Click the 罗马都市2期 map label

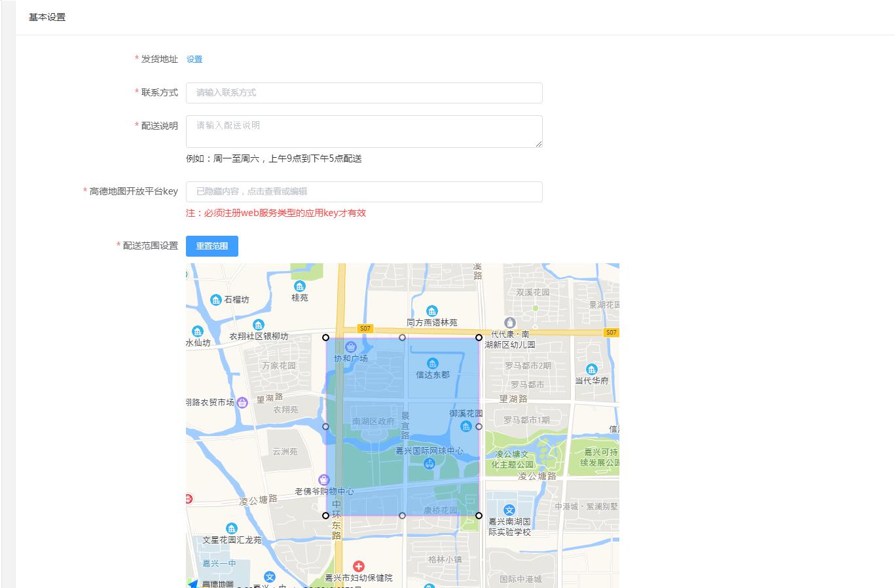(528, 366)
